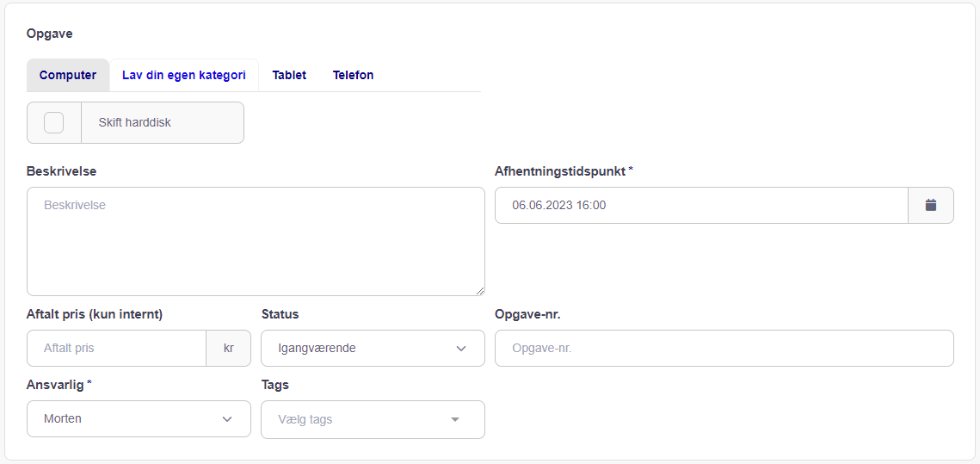Select the Telefon tab

pos(353,75)
